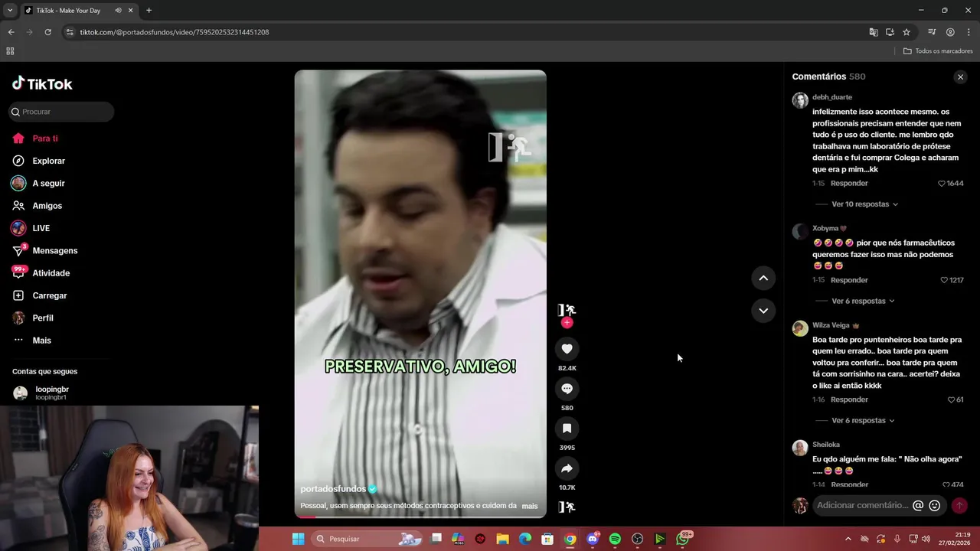Seek using the video progress bar
980x551 pixels.
pos(420,517)
